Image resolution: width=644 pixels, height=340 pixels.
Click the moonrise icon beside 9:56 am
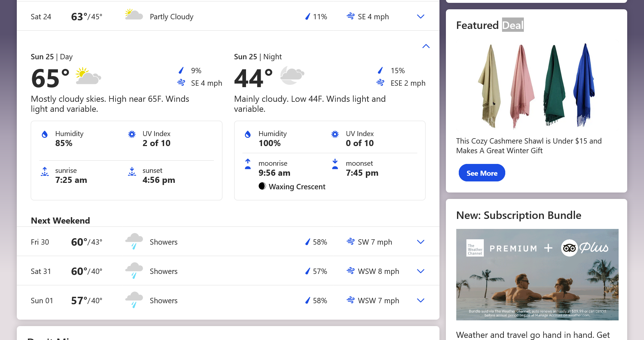point(248,164)
